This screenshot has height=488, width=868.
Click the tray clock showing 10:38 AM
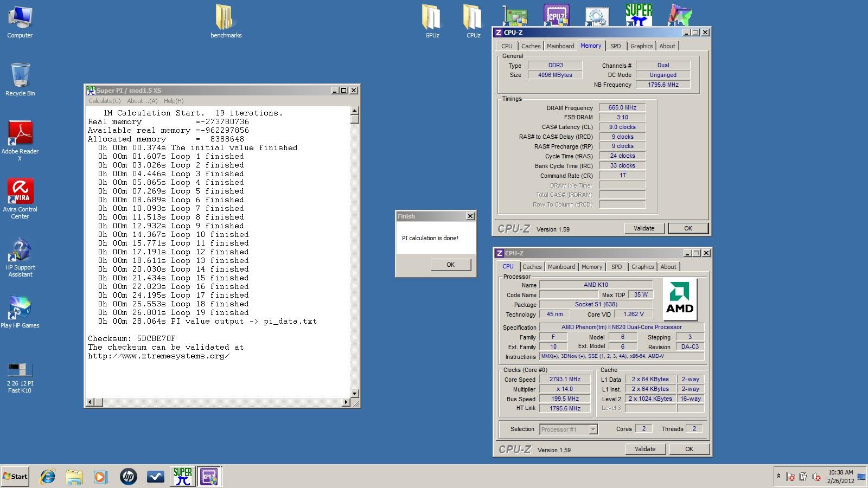coord(840,477)
